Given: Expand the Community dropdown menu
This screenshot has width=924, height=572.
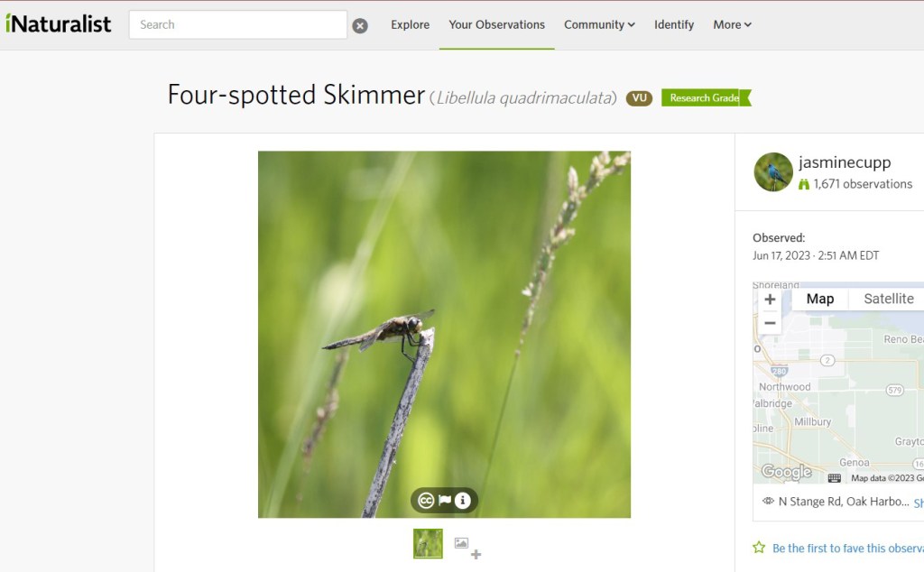Looking at the screenshot, I should pyautogui.click(x=599, y=24).
